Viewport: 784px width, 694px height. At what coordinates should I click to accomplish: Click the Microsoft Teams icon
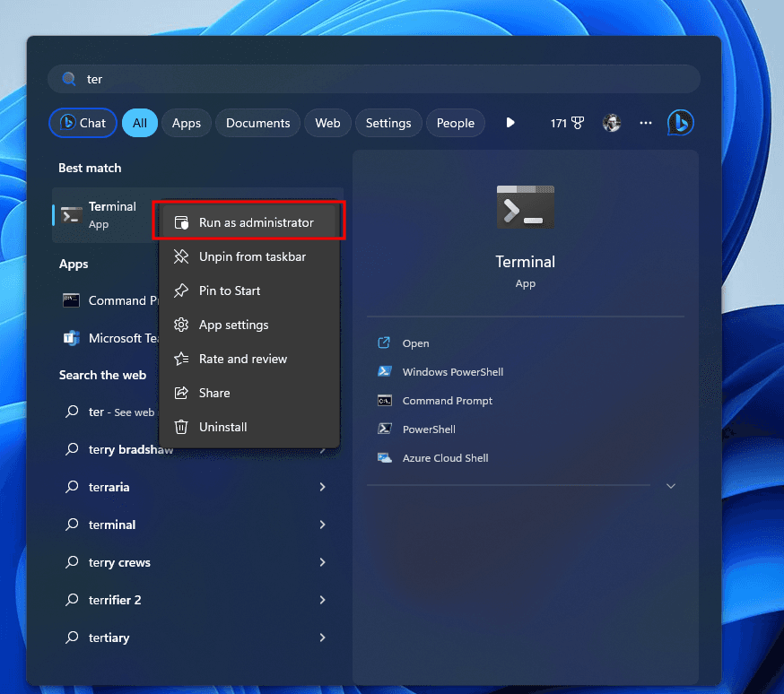pyautogui.click(x=71, y=338)
